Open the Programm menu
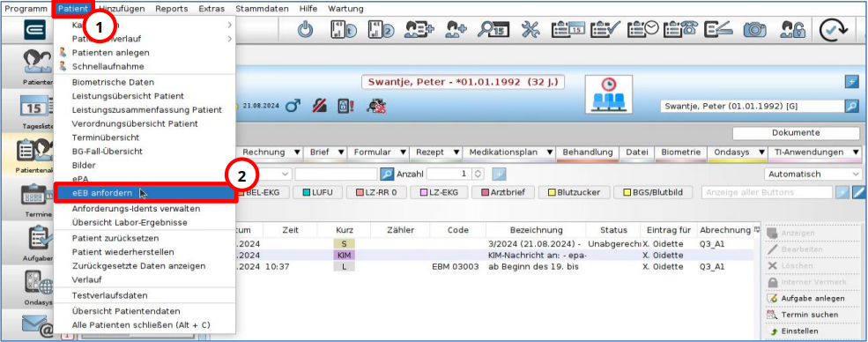Viewport: 868px width, 342px height. click(x=26, y=8)
